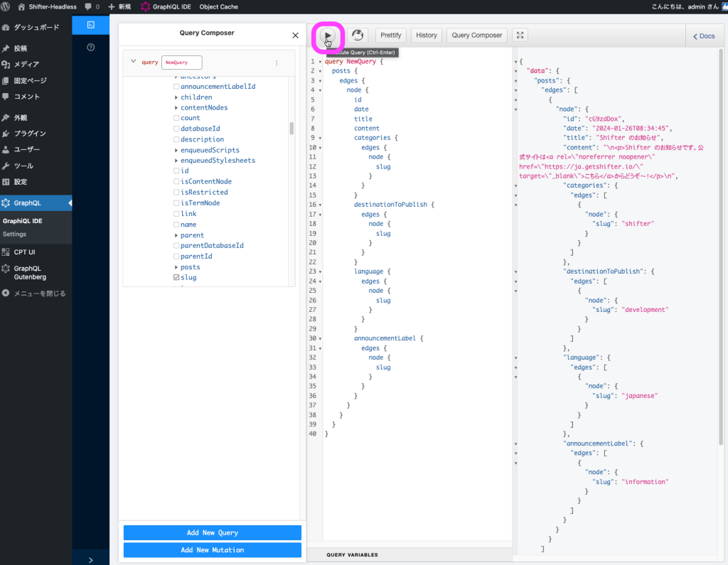Expand the contentNodes field tree
Image resolution: width=728 pixels, height=565 pixels.
(176, 108)
